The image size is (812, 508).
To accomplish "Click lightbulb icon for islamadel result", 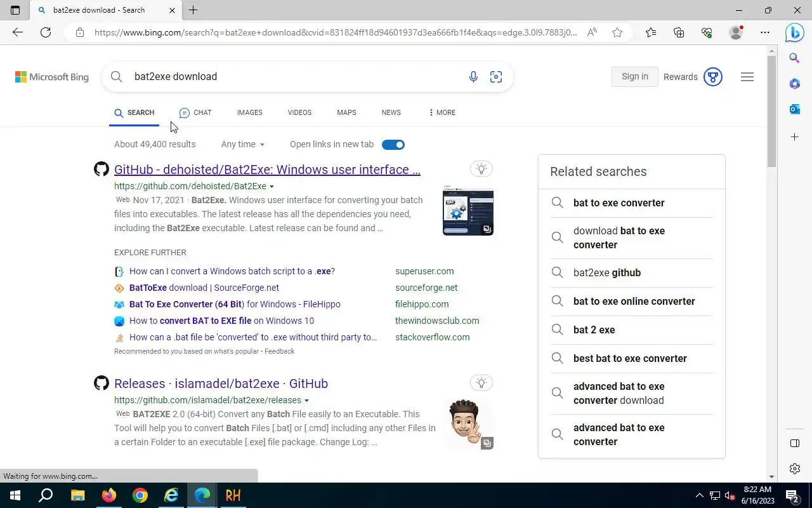I will pos(481,383).
